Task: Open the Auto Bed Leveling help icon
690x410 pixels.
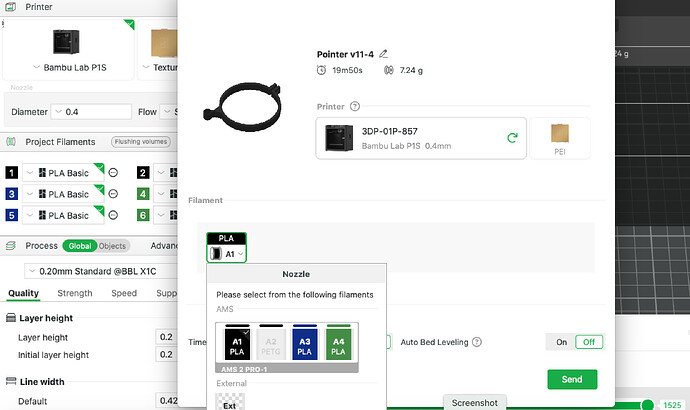Action: 477,342
